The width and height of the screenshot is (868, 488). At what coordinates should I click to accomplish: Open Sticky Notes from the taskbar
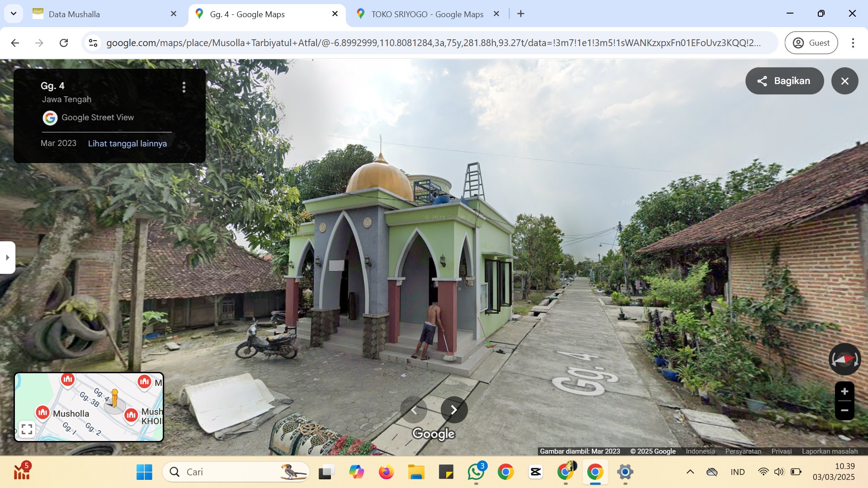coord(446,472)
